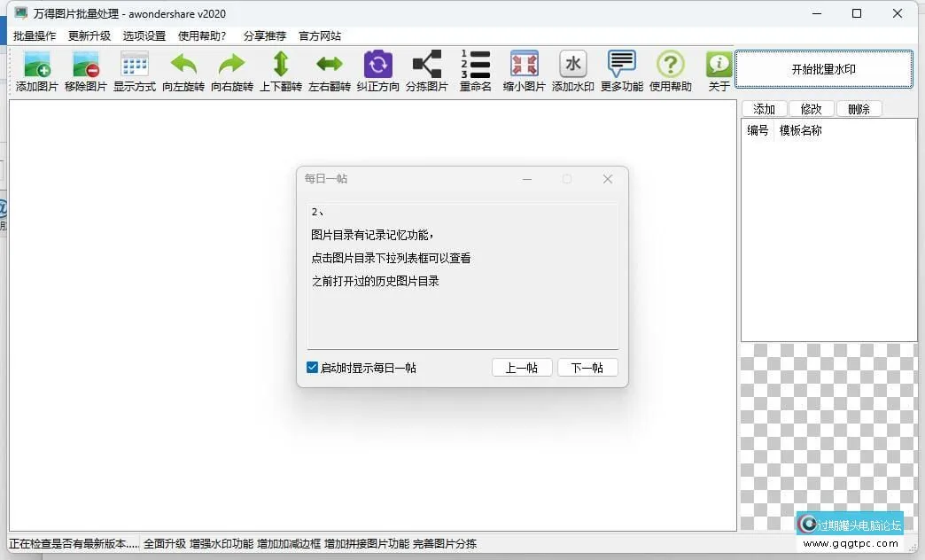
Task: Click the 上下翻转 (Flip Vertical) icon
Action: tap(280, 71)
